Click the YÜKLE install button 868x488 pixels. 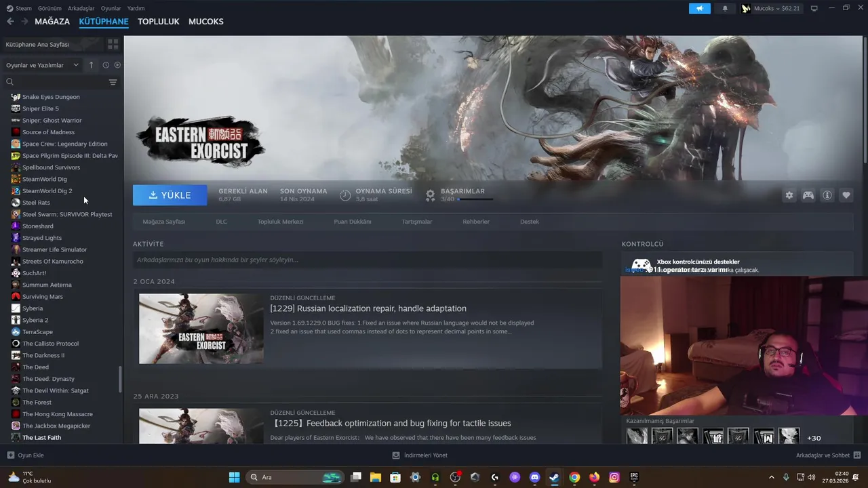(170, 195)
